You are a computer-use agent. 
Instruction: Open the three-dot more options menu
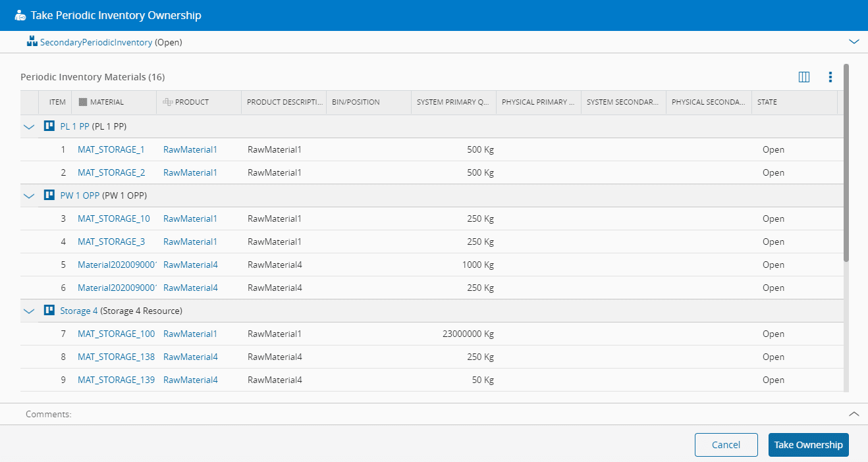point(830,77)
